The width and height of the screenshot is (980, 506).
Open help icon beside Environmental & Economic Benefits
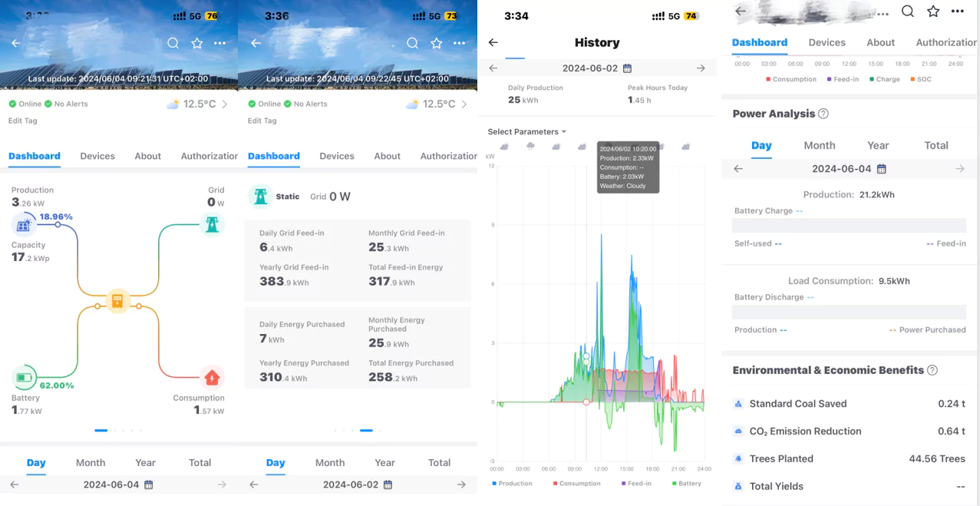click(x=932, y=370)
